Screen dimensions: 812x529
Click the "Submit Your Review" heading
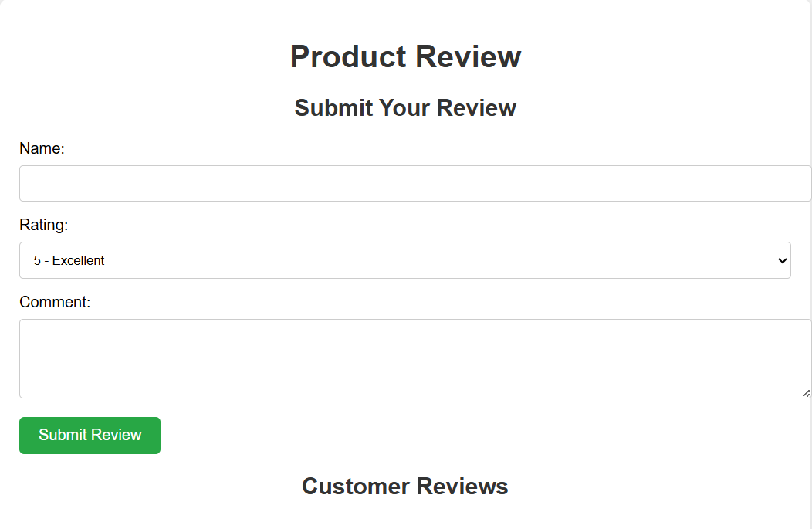click(405, 108)
